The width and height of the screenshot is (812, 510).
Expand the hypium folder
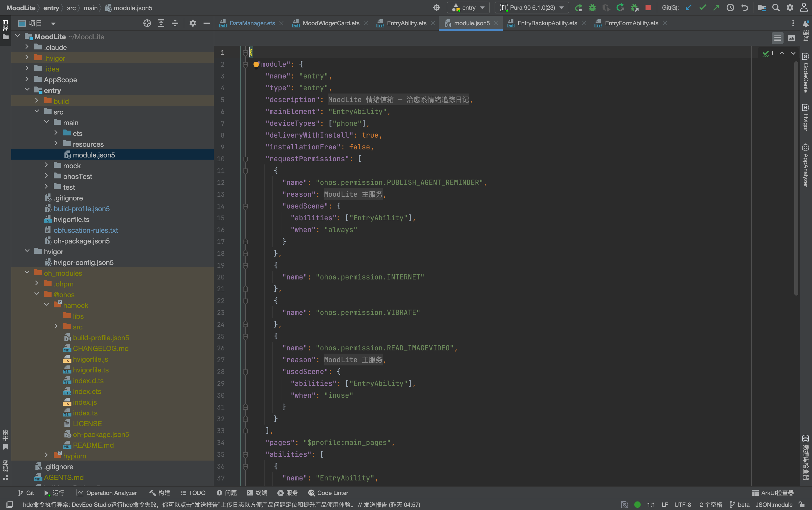click(46, 455)
